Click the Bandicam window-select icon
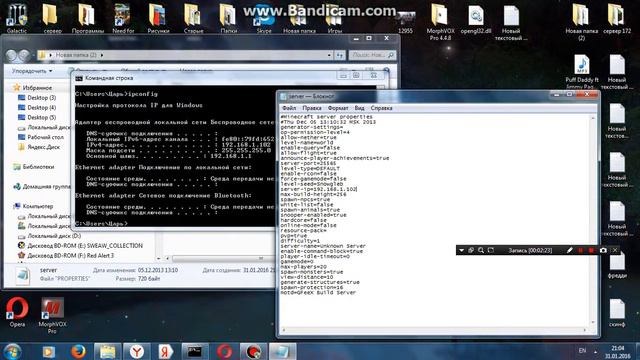The image size is (640, 360). coord(471,250)
